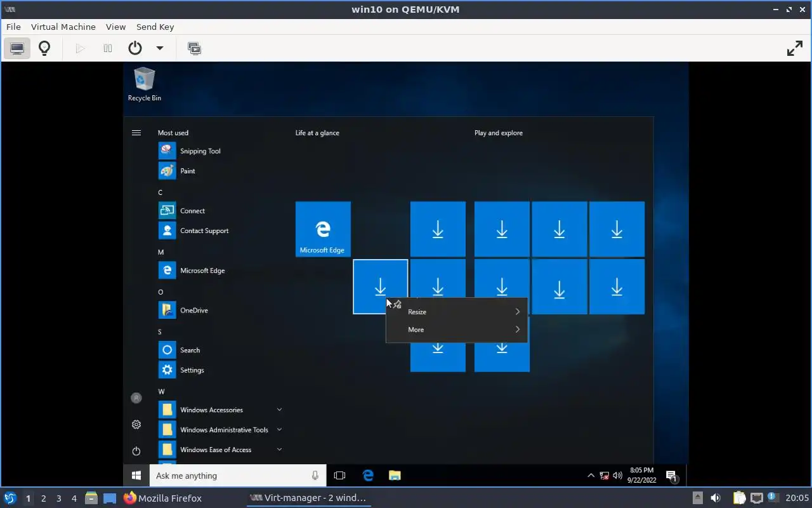
Task: Switch to host workspace 2
Action: (x=44, y=498)
